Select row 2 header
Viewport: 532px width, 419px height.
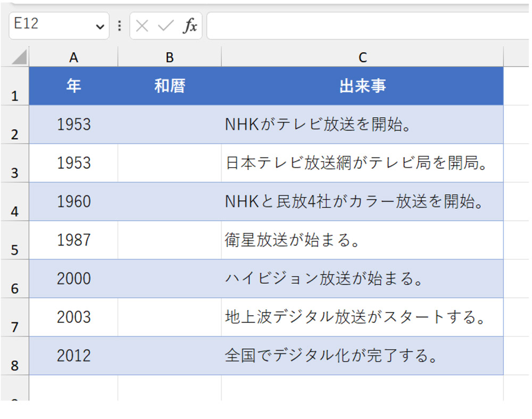[14, 125]
